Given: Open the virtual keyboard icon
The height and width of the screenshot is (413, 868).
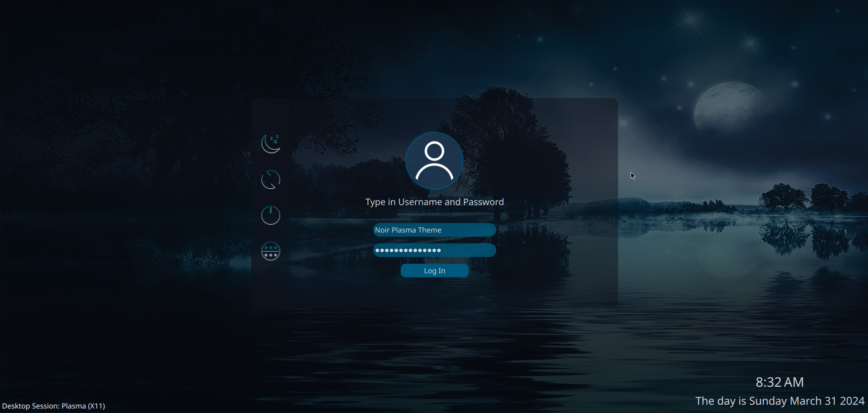Looking at the screenshot, I should click(271, 251).
